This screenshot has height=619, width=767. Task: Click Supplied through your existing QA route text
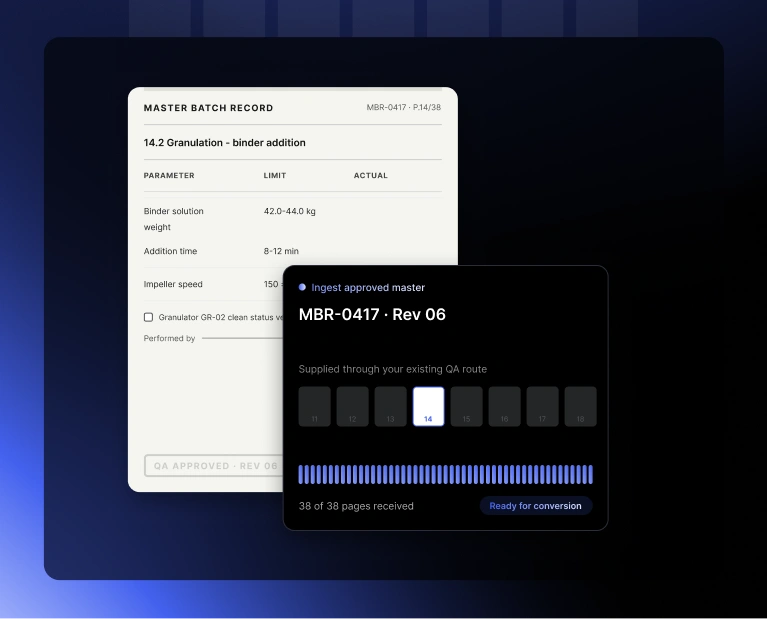[392, 369]
